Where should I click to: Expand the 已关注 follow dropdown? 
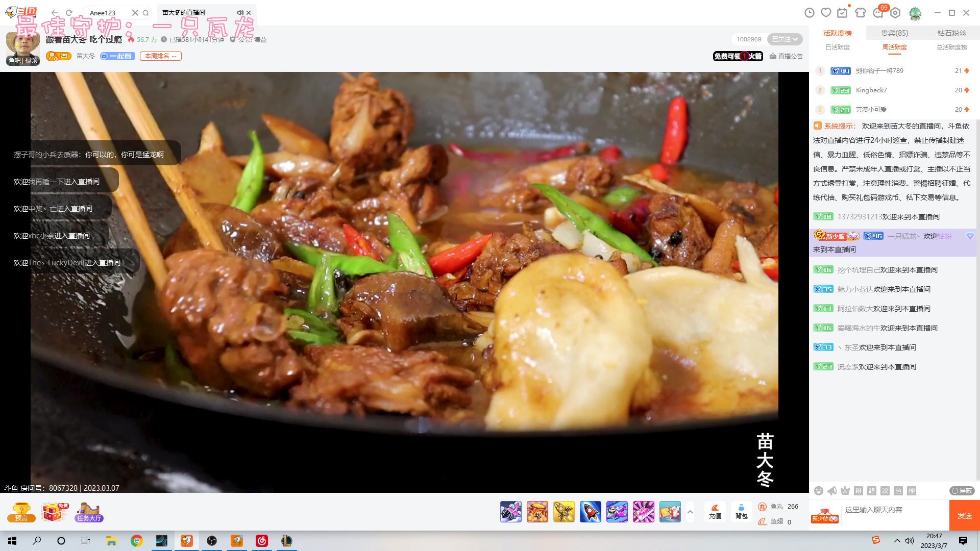click(x=785, y=39)
